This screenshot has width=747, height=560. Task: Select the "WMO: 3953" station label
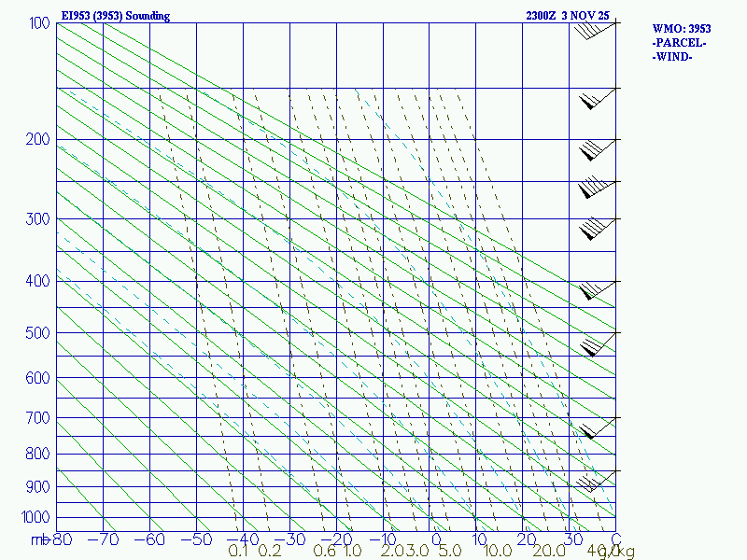(x=682, y=29)
